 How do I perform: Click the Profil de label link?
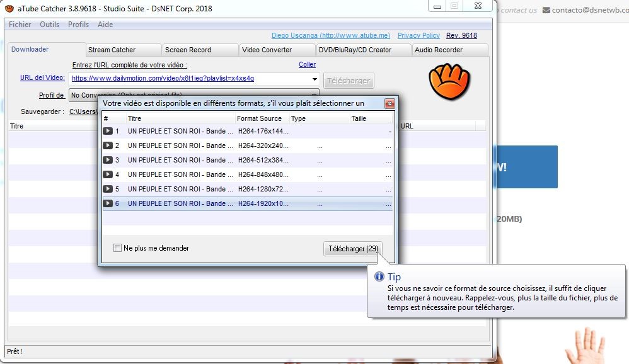[x=52, y=95]
